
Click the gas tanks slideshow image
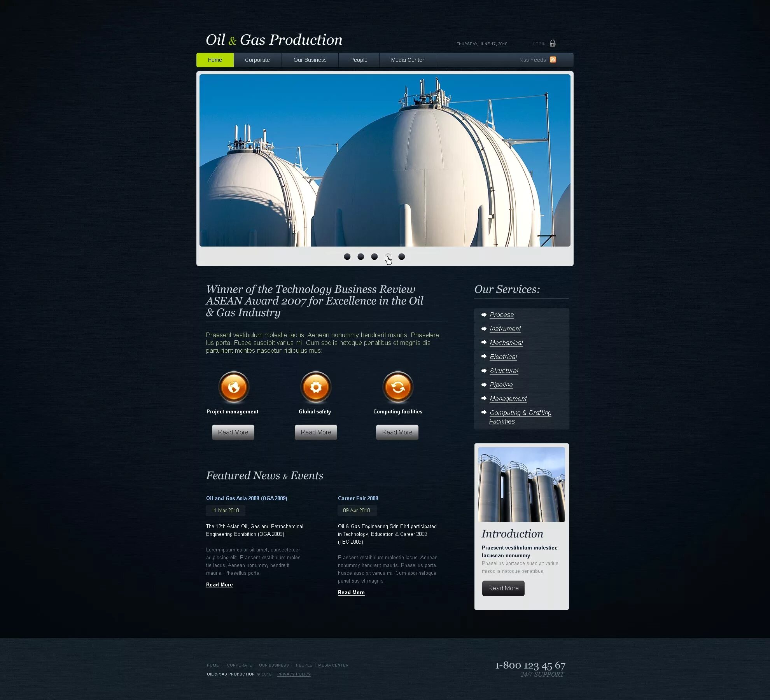385,160
